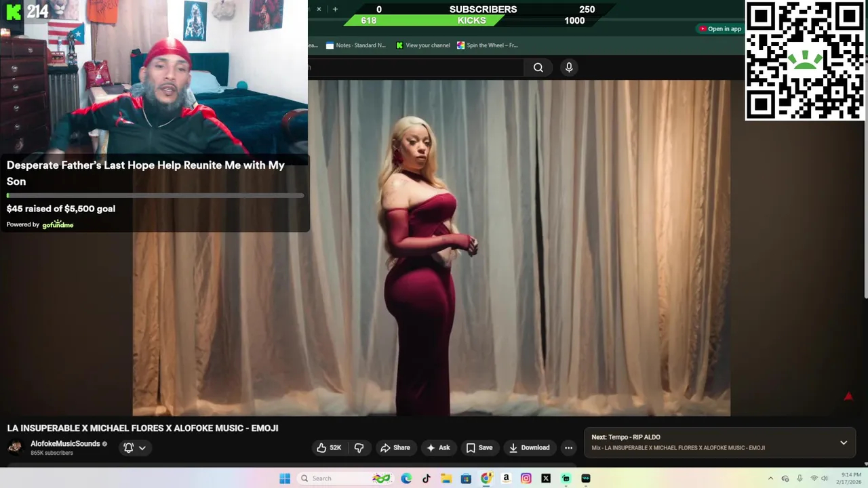Image resolution: width=868 pixels, height=488 pixels.
Task: Open the last black taskbar app icon
Action: pyautogui.click(x=586, y=479)
